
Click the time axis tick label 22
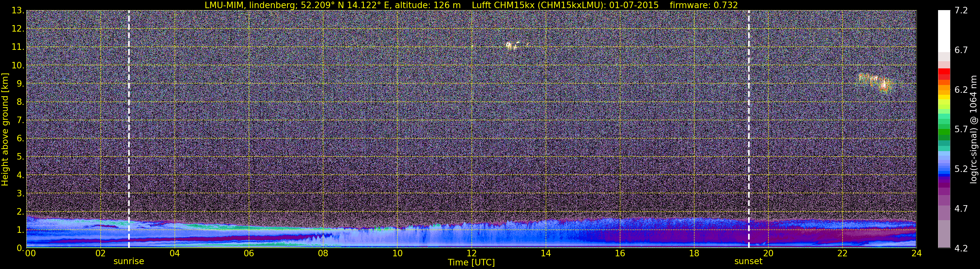(x=842, y=253)
